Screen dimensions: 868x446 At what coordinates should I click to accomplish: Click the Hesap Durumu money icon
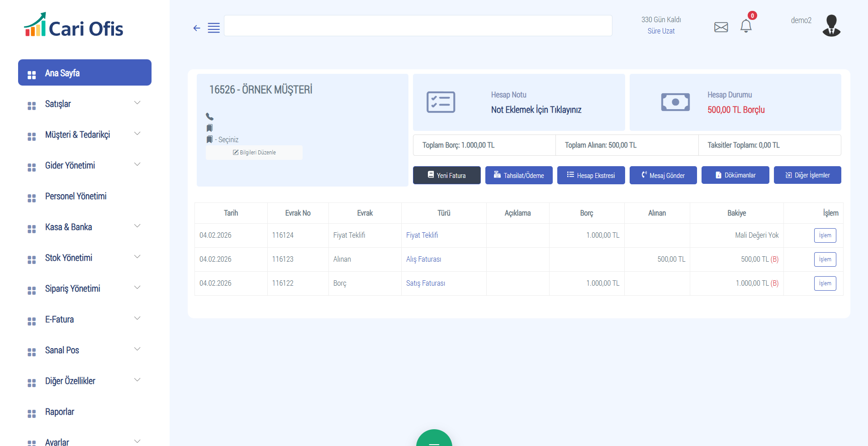click(x=675, y=102)
